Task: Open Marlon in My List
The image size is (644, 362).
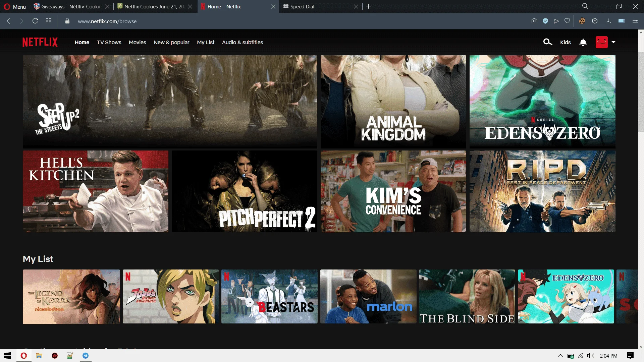Action: pyautogui.click(x=368, y=297)
